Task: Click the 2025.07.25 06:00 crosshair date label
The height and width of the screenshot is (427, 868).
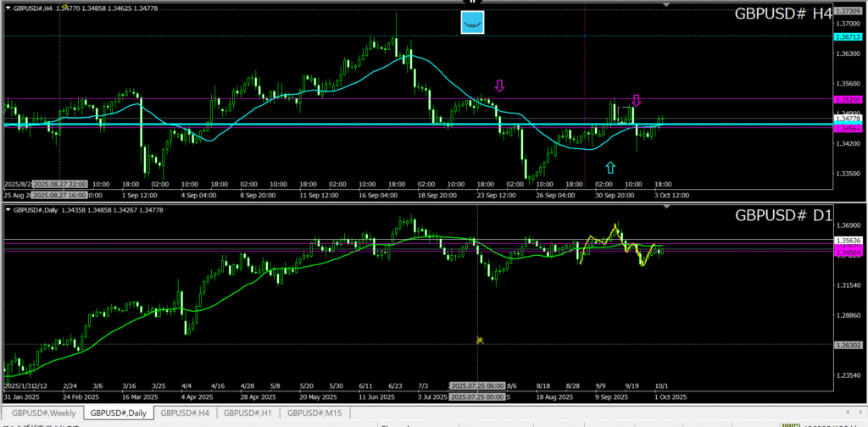Action: (x=479, y=384)
